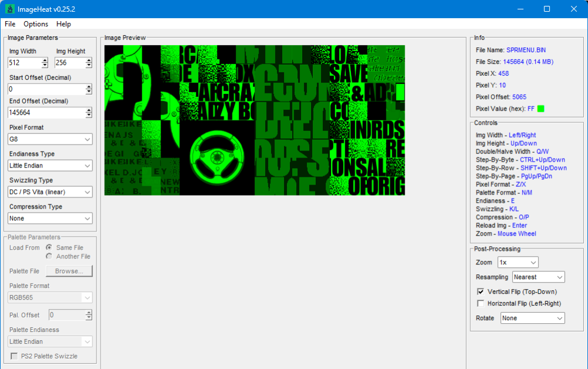Click the green Pixel Value color swatch
Screen dimensions: 588x369
(x=541, y=109)
